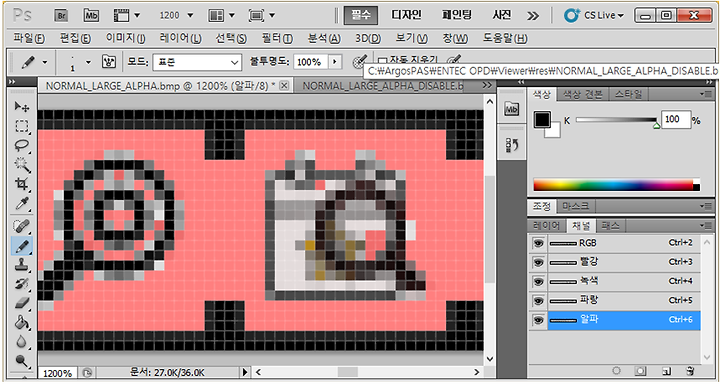Image resolution: width=720 pixels, height=386 pixels.
Task: Open the brush preset picker arrow
Action: pos(88,62)
